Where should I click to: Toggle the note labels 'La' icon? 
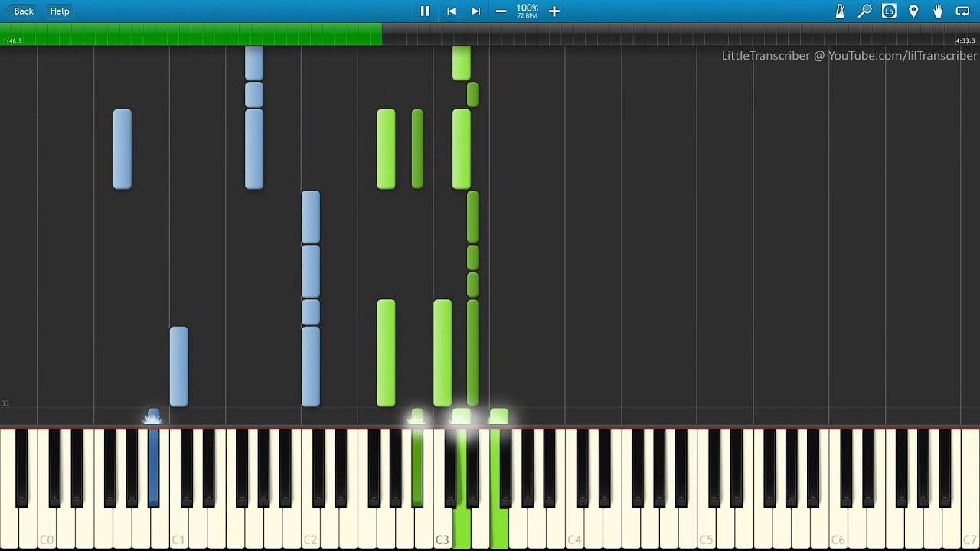coord(889,11)
